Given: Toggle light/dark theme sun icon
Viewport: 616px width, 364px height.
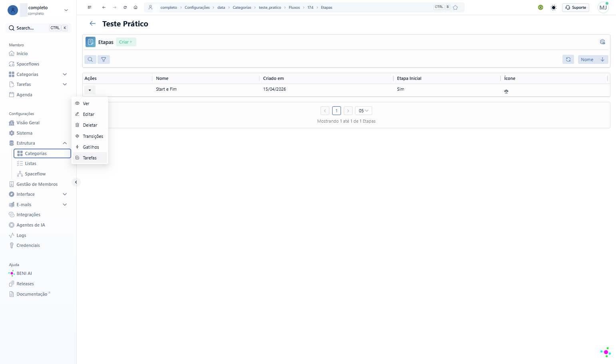Looking at the screenshot, I should pyautogui.click(x=554, y=7).
